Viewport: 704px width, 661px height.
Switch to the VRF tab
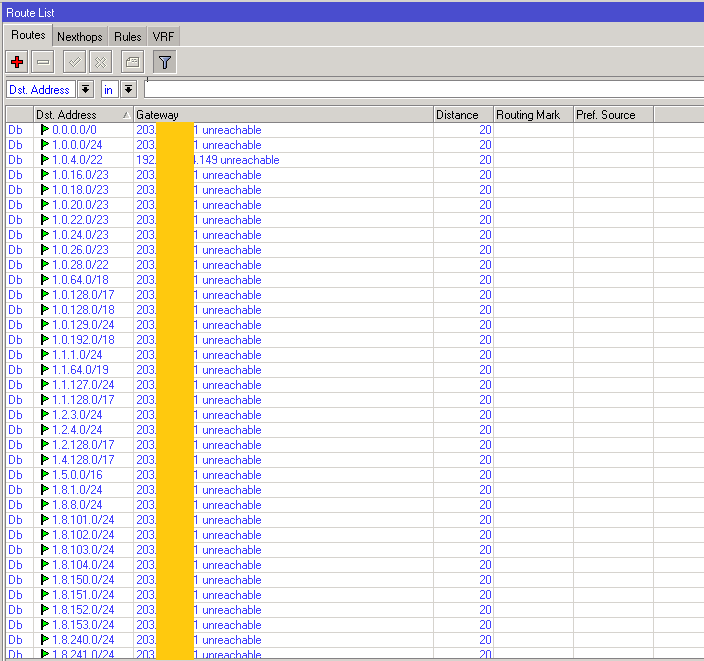[x=163, y=37]
